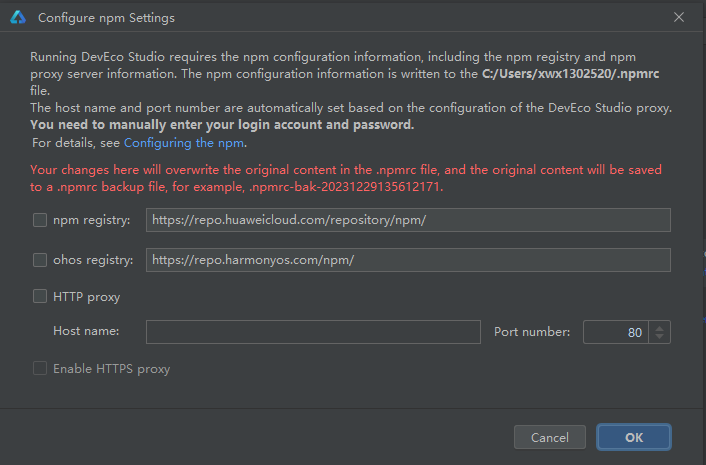The width and height of the screenshot is (706, 465).
Task: Click the Cancel button
Action: coord(550,437)
